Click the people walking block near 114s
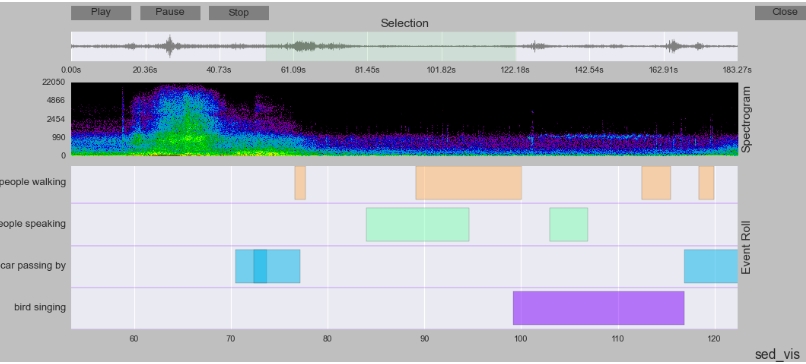 [x=656, y=183]
